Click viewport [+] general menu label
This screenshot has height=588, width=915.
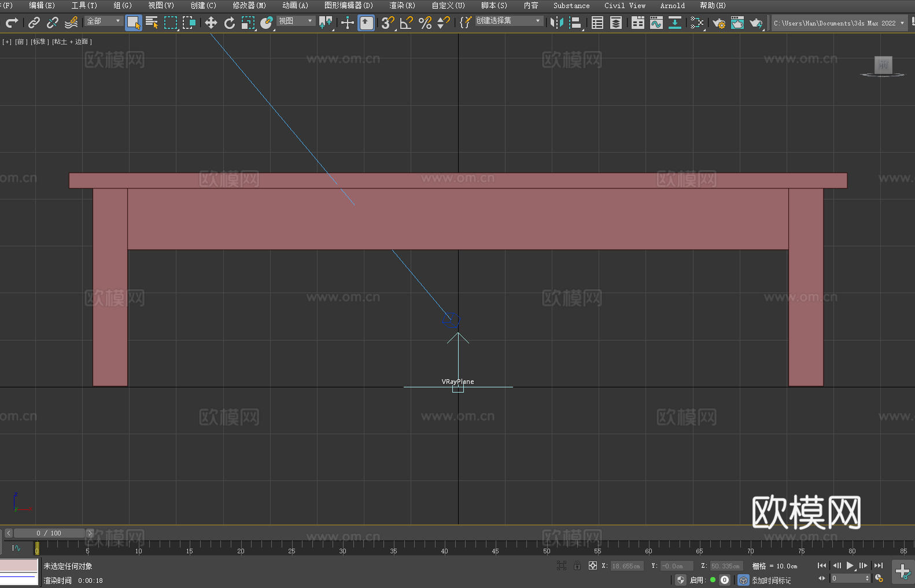7,42
